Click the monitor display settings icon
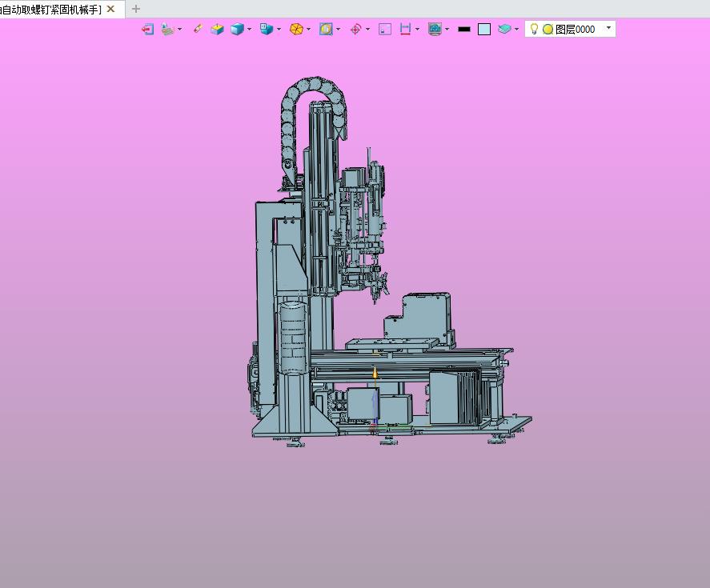 tap(435, 30)
